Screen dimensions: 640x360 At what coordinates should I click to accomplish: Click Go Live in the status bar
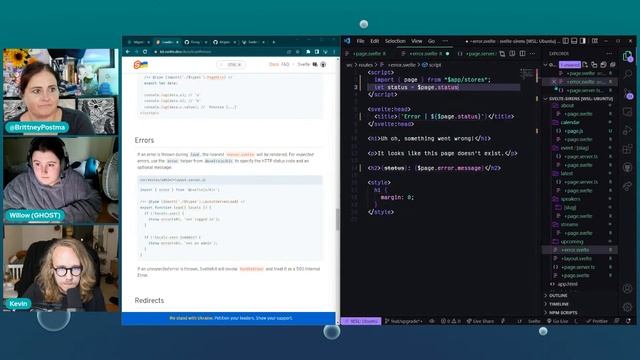point(558,321)
